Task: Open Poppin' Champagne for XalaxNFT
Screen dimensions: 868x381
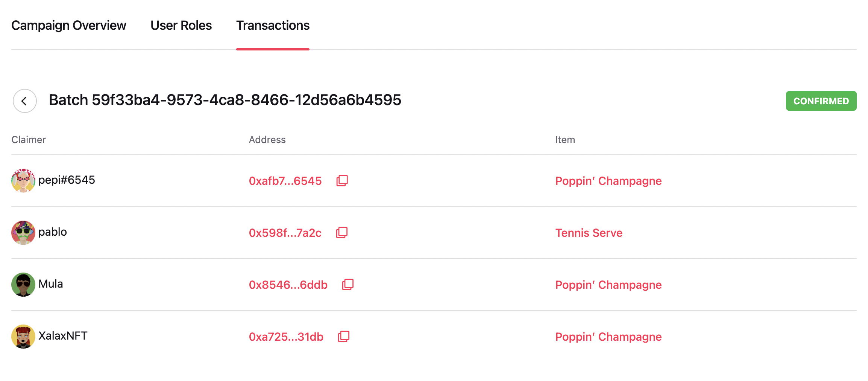Action: tap(608, 337)
